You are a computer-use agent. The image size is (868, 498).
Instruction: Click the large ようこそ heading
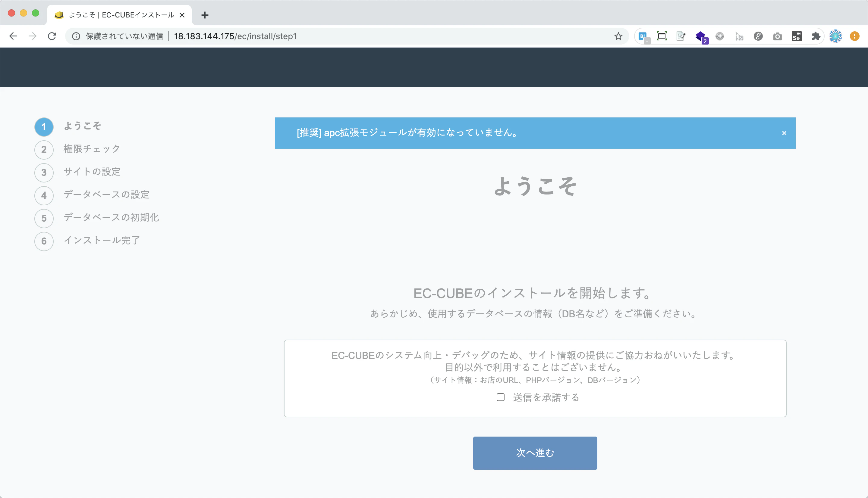535,186
